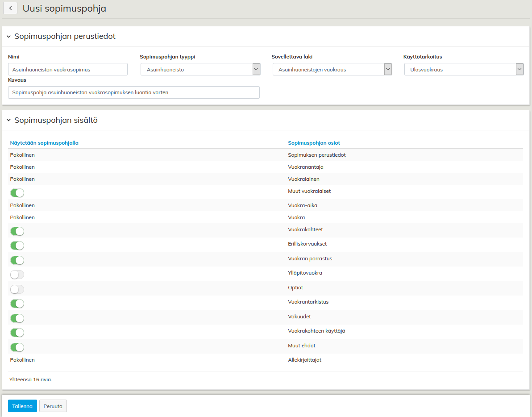Viewport: 532px width, 417px height.
Task: Click the Peruuta button
Action: coord(53,406)
